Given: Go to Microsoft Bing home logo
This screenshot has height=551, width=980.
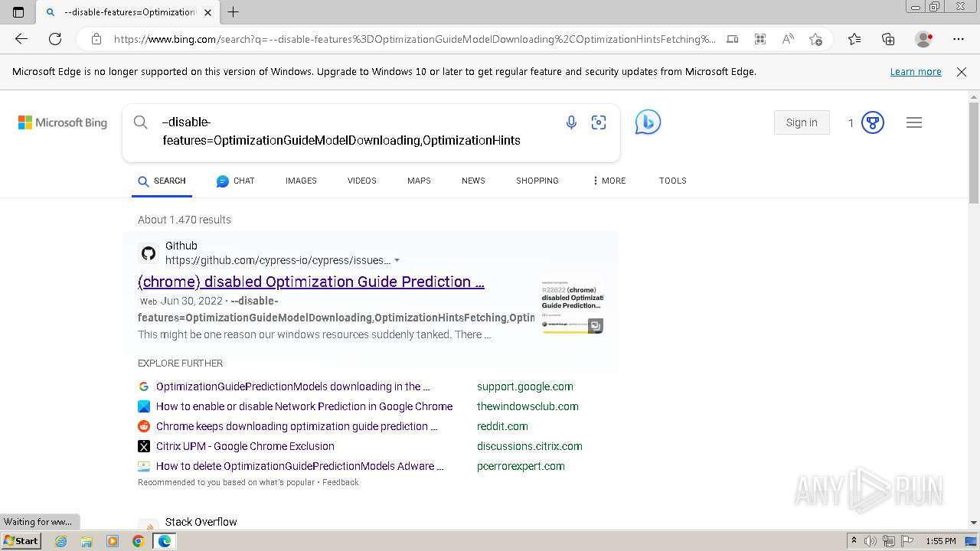Looking at the screenshot, I should click(x=63, y=122).
